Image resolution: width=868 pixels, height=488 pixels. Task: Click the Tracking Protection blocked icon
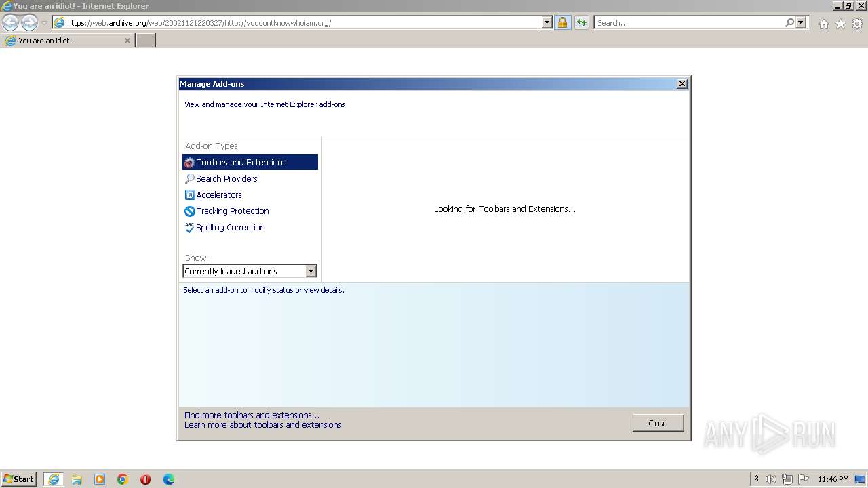coord(190,211)
